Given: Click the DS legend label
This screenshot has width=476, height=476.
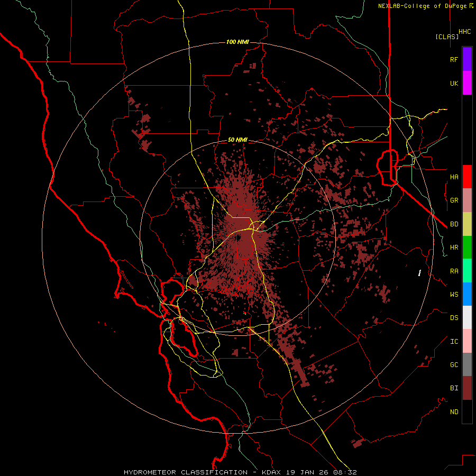Looking at the screenshot, I should (x=454, y=318).
